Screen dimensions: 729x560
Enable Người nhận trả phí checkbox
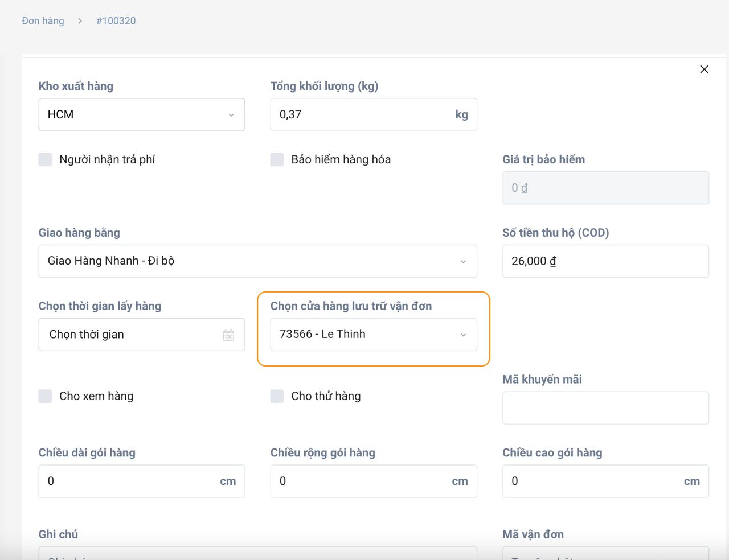[46, 159]
